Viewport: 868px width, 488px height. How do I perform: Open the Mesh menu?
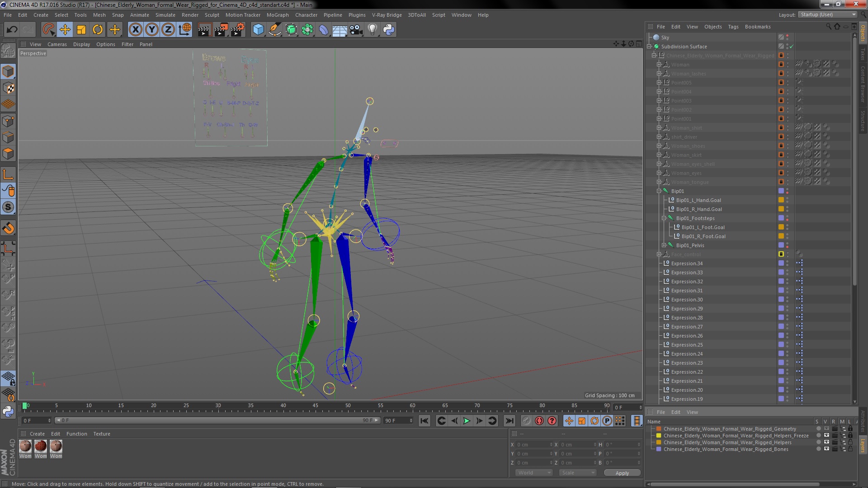tap(99, 15)
